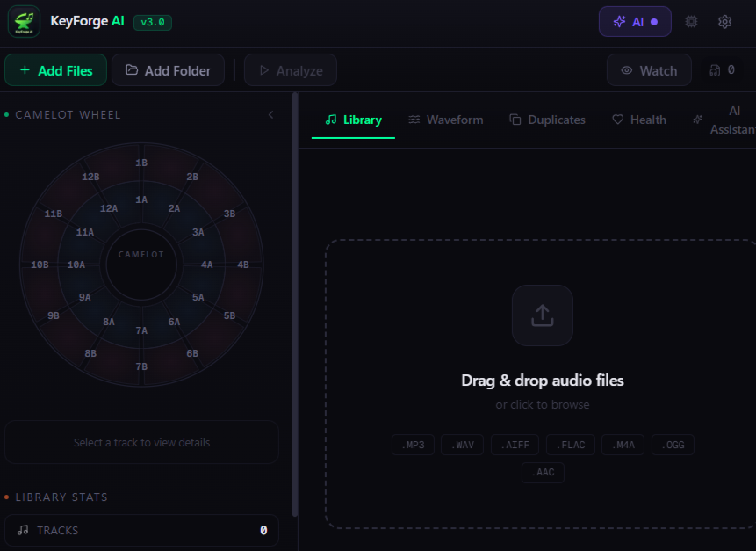Click the upload arrow icon in drop zone

(x=543, y=315)
